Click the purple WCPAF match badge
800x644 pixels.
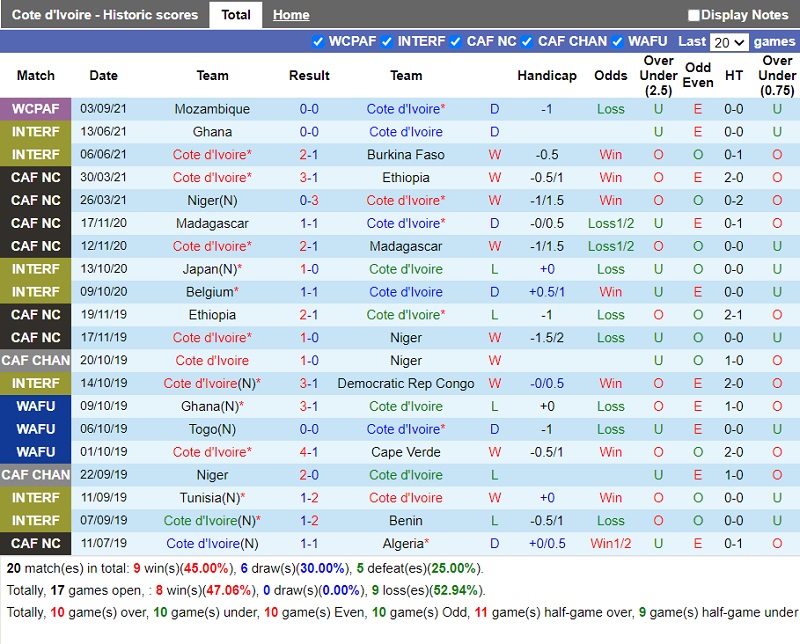tap(36, 109)
